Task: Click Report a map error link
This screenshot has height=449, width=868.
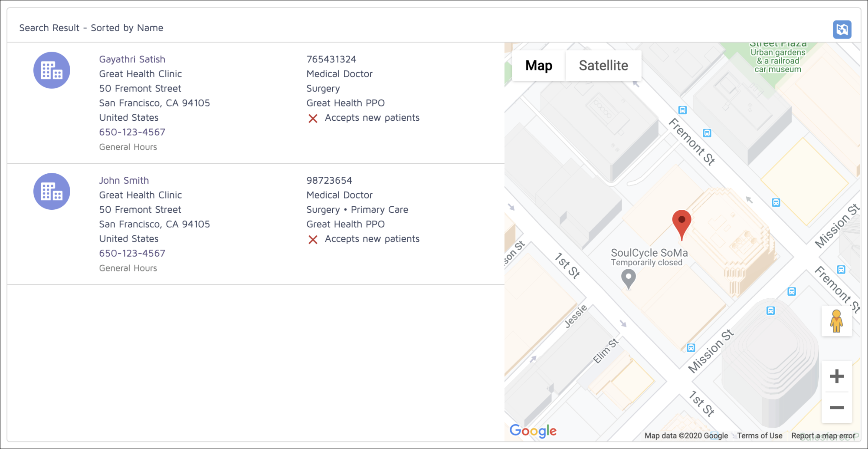Action: pos(823,436)
